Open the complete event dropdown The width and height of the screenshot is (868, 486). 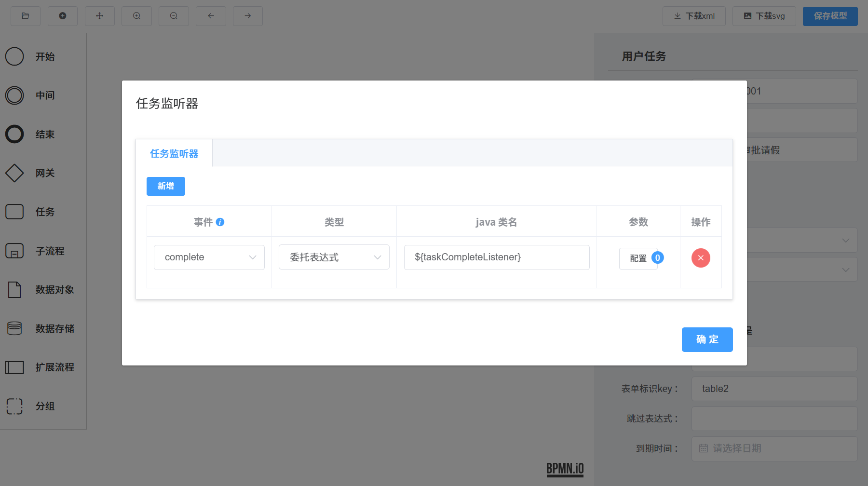tap(209, 257)
